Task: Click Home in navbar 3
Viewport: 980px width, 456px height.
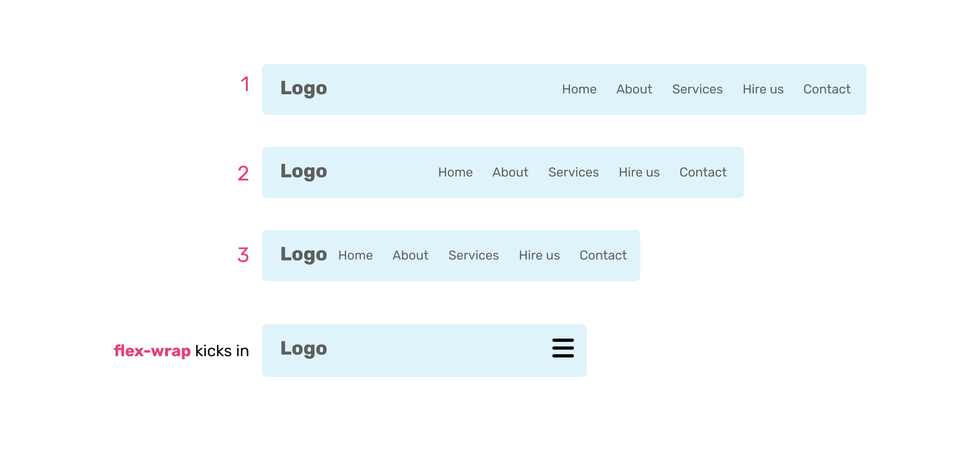Action: (355, 255)
